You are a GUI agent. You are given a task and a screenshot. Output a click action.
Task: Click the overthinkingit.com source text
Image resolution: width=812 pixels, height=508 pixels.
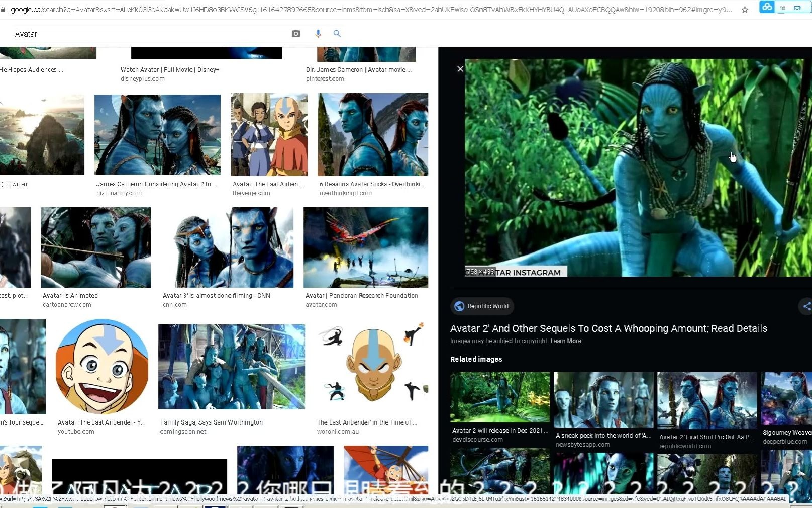click(346, 193)
